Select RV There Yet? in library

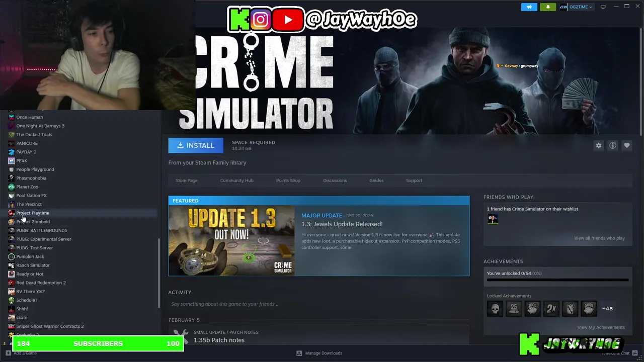point(30,292)
